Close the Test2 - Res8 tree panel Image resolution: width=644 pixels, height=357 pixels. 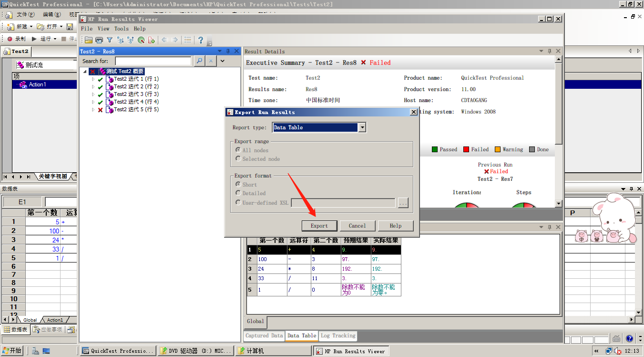[236, 51]
